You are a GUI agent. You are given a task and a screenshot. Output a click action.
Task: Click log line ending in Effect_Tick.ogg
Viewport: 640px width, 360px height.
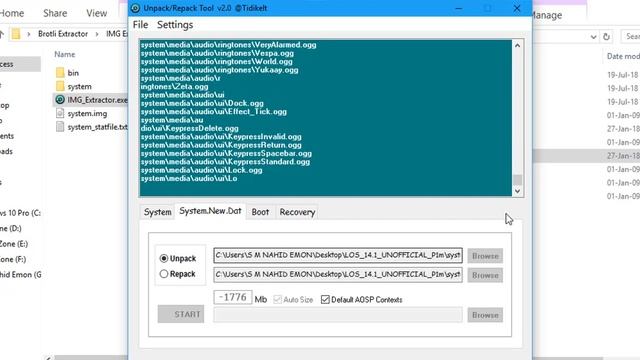point(213,111)
